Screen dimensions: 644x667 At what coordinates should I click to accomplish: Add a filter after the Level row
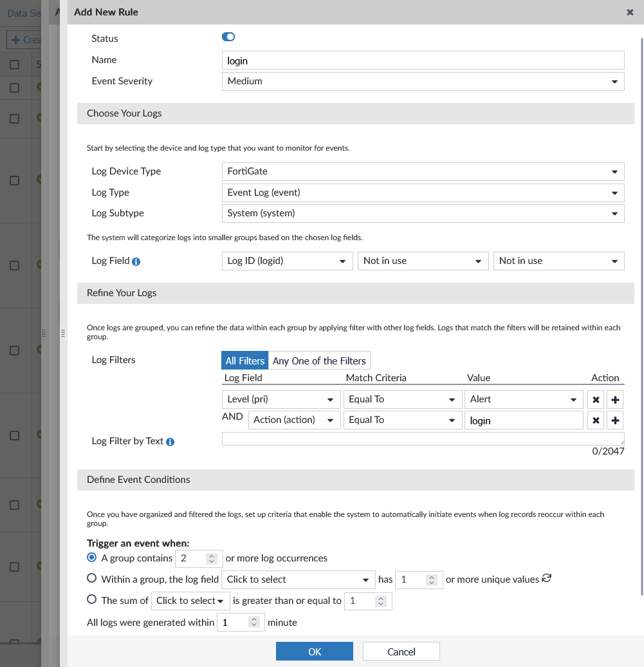click(616, 400)
